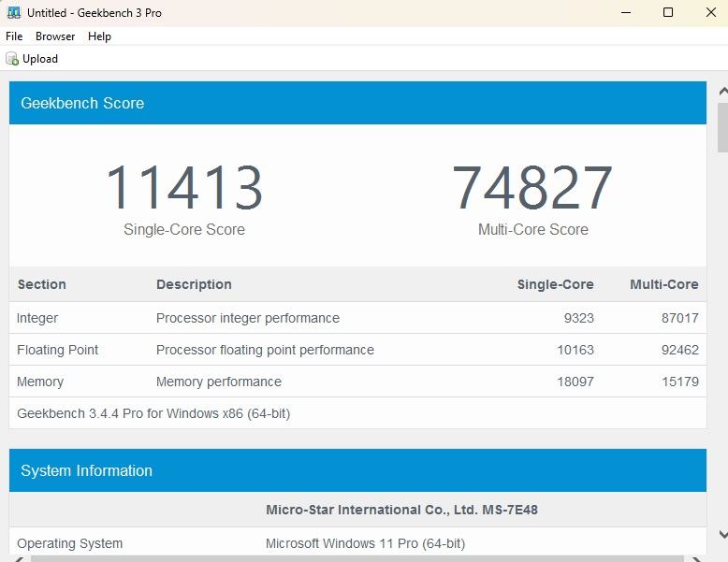
Task: Click the vertical scrollbar thumb
Action: click(x=723, y=127)
